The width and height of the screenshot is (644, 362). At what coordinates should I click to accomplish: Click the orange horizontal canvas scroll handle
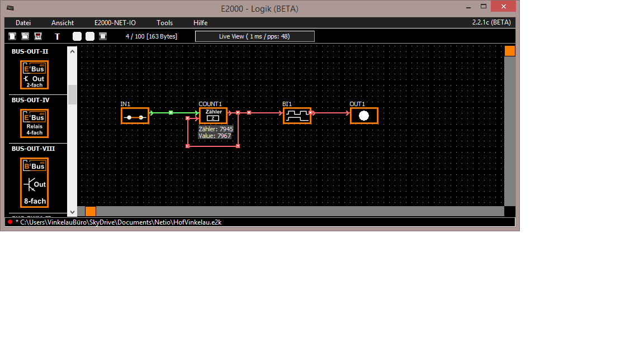91,211
